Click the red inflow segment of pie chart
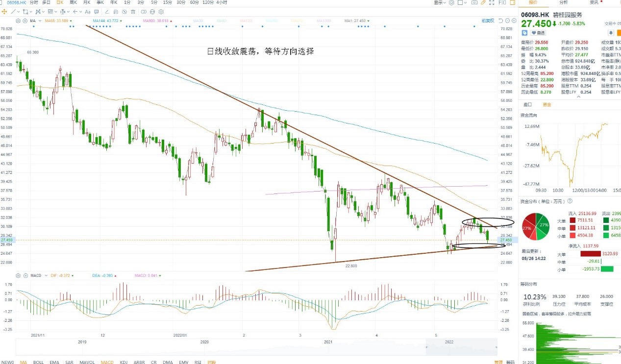This screenshot has width=621, height=364. tap(528, 228)
